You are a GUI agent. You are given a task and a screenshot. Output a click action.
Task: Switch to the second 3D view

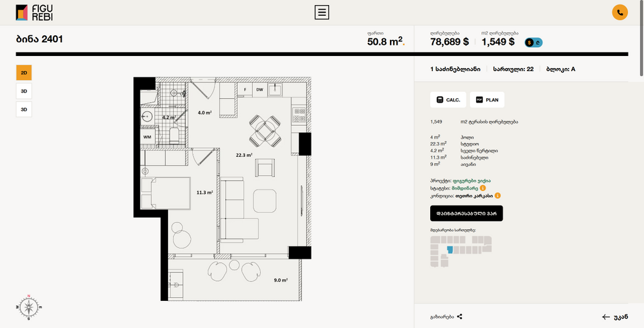click(x=24, y=110)
